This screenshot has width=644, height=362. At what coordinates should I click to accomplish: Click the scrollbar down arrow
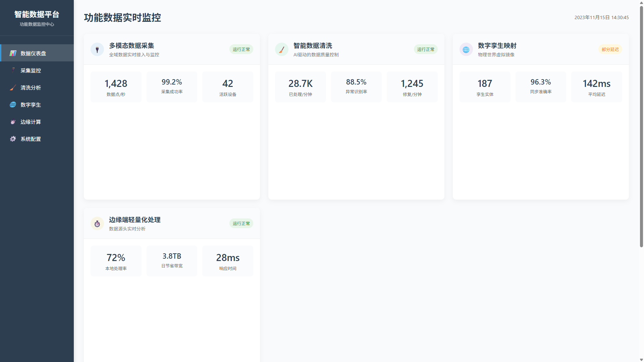tap(641, 360)
